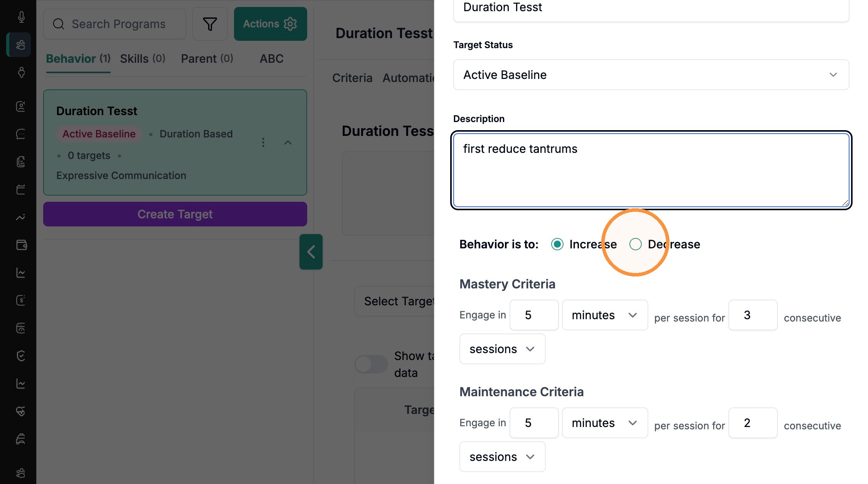868x484 pixels.
Task: Switch to the ABC tab
Action: tap(271, 59)
